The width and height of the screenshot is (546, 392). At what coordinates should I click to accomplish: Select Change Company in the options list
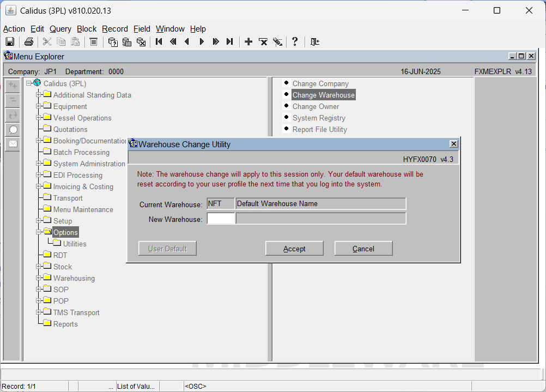click(x=320, y=83)
